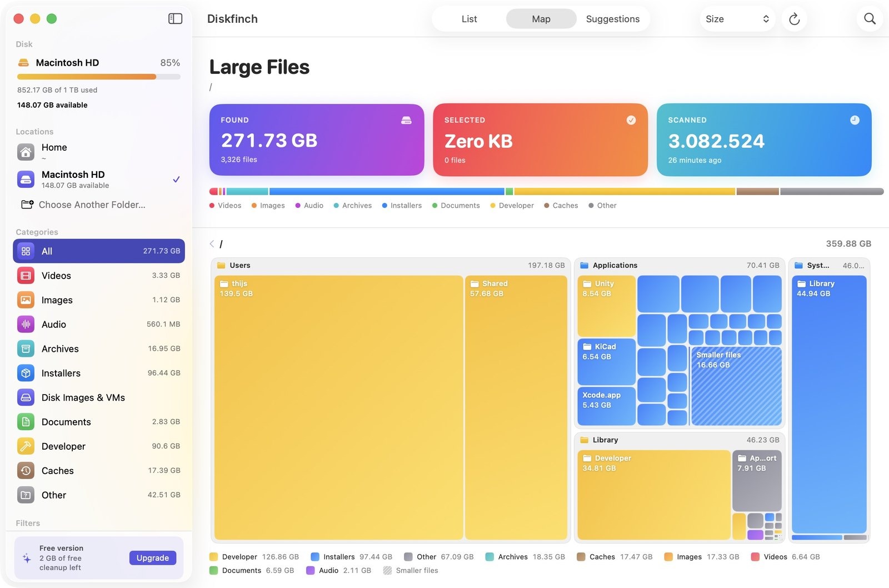
Task: Click the brown Caches segment of category bar
Action: (x=757, y=191)
